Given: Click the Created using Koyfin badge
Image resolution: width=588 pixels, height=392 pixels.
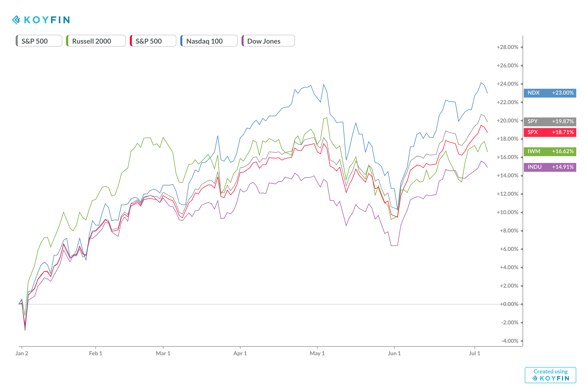Looking at the screenshot, I should (x=550, y=375).
